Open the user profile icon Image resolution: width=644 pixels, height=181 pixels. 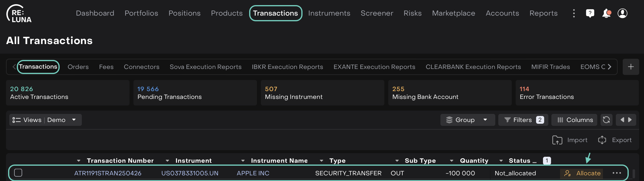[622, 13]
